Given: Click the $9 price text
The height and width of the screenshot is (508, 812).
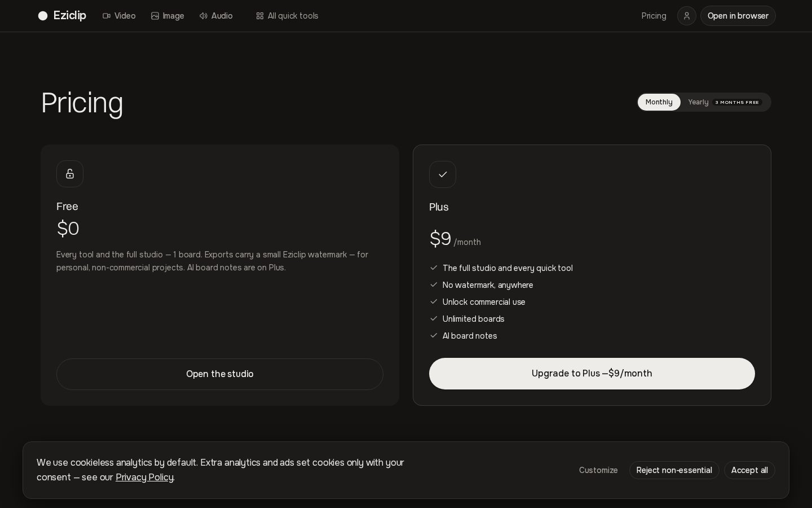Looking at the screenshot, I should [x=440, y=239].
